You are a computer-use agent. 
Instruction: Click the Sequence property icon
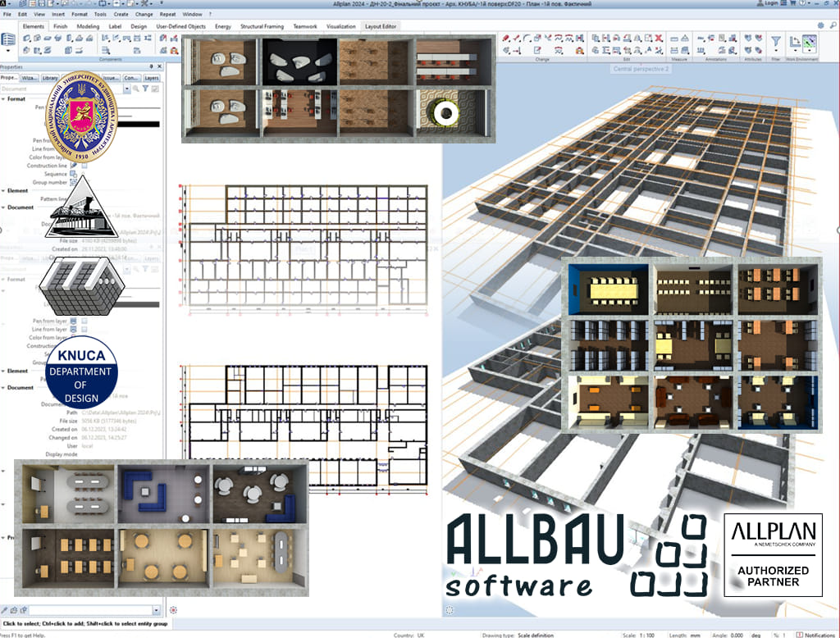pyautogui.click(x=73, y=174)
